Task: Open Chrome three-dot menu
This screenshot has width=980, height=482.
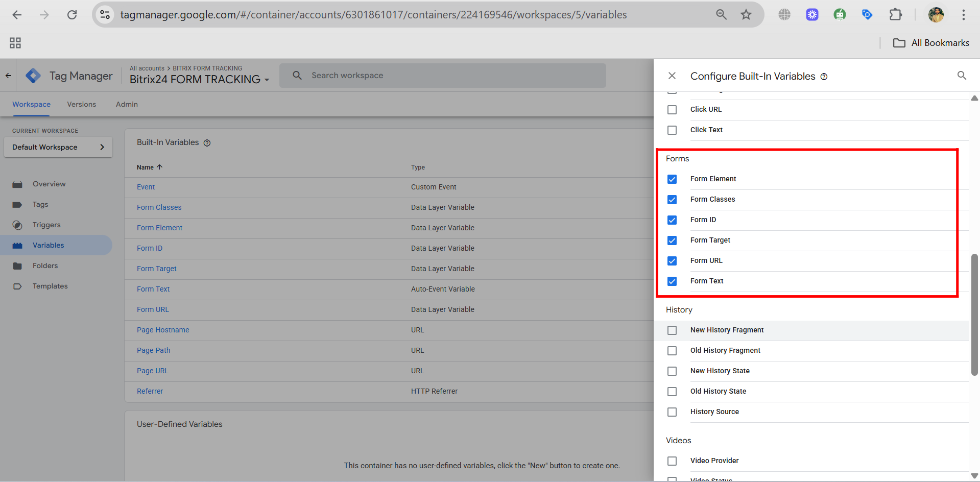Action: 963,15
